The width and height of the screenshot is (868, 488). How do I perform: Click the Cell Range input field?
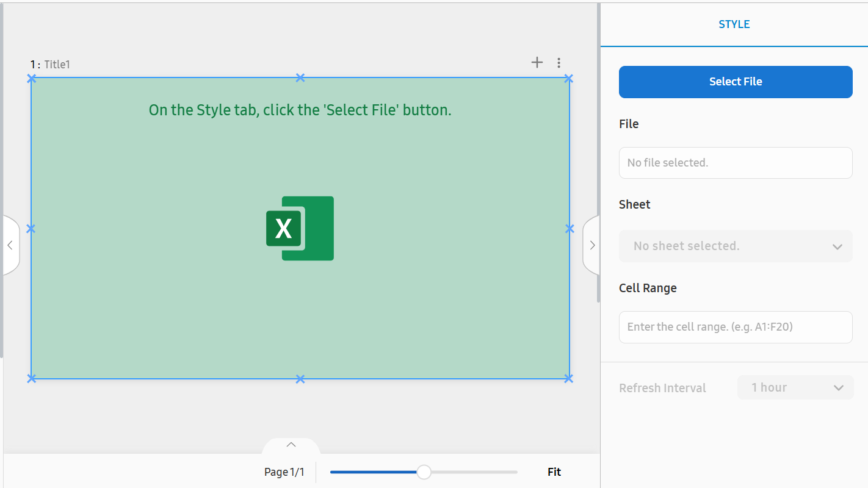point(736,327)
